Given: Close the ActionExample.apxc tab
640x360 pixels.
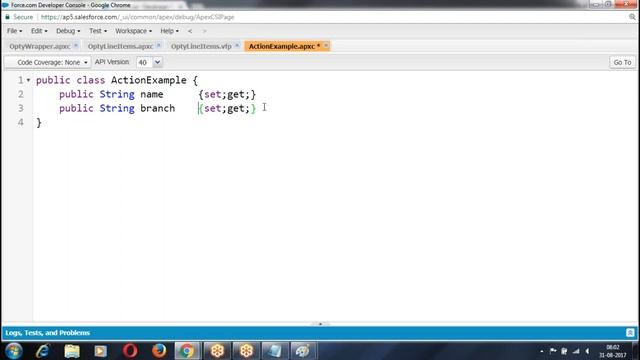Looking at the screenshot, I should 326,45.
